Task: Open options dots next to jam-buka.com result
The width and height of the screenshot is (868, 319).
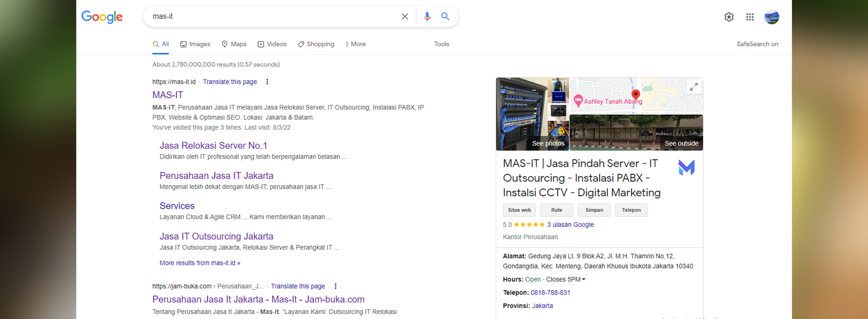Action: point(335,286)
